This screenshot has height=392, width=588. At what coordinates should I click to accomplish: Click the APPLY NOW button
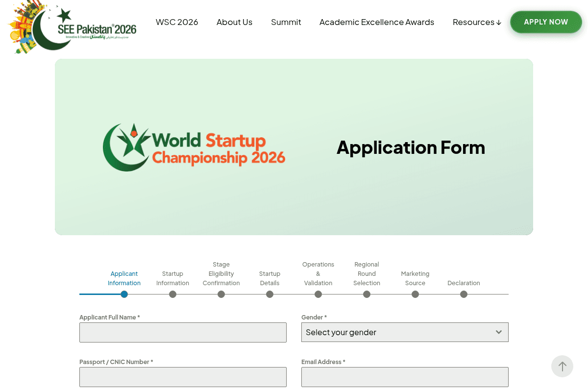tap(546, 22)
